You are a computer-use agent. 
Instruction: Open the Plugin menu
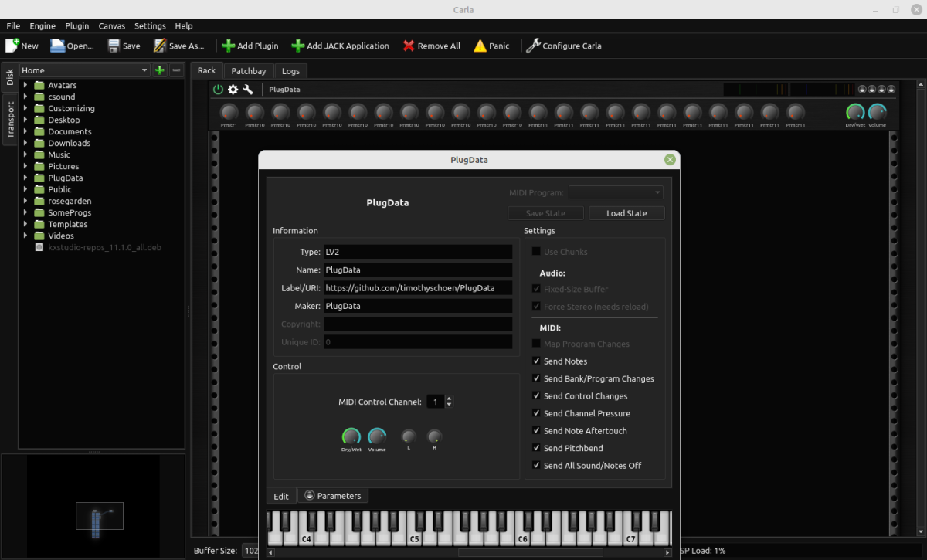(x=77, y=26)
